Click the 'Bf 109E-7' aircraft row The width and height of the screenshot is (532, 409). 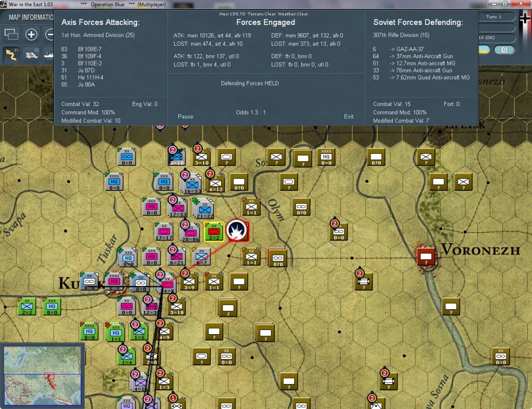pyautogui.click(x=81, y=49)
